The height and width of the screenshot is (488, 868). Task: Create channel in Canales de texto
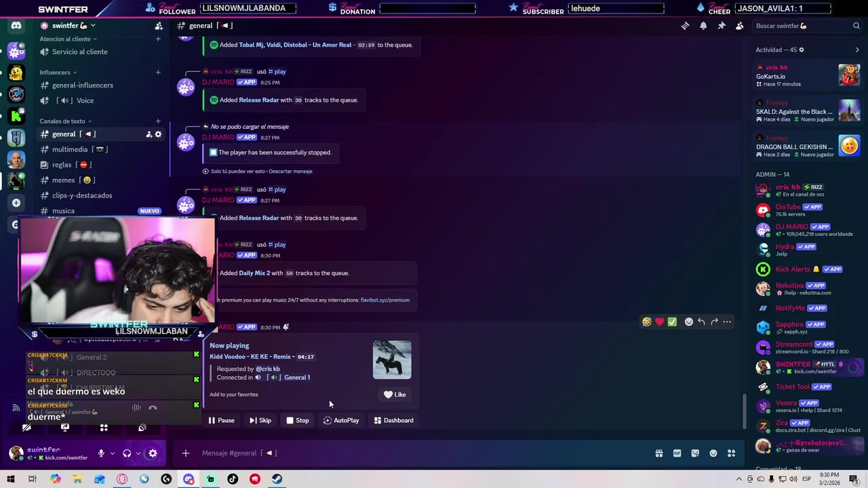click(x=158, y=121)
